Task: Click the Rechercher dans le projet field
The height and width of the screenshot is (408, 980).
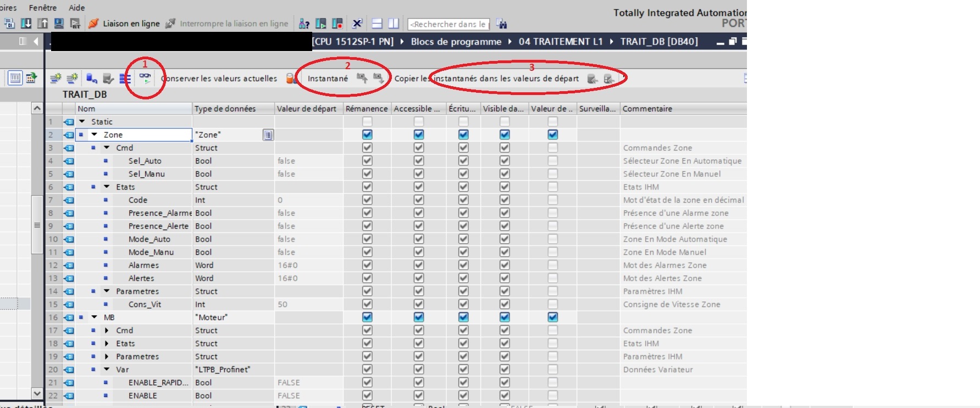Action: [449, 24]
